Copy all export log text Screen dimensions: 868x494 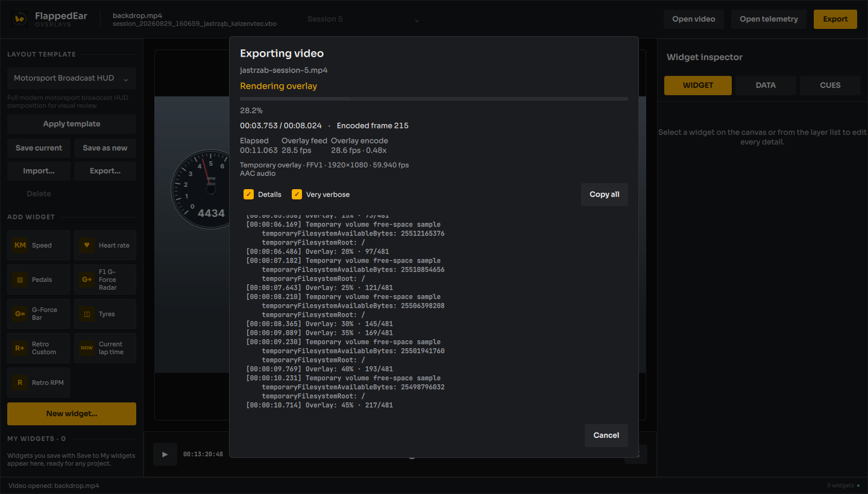click(605, 195)
